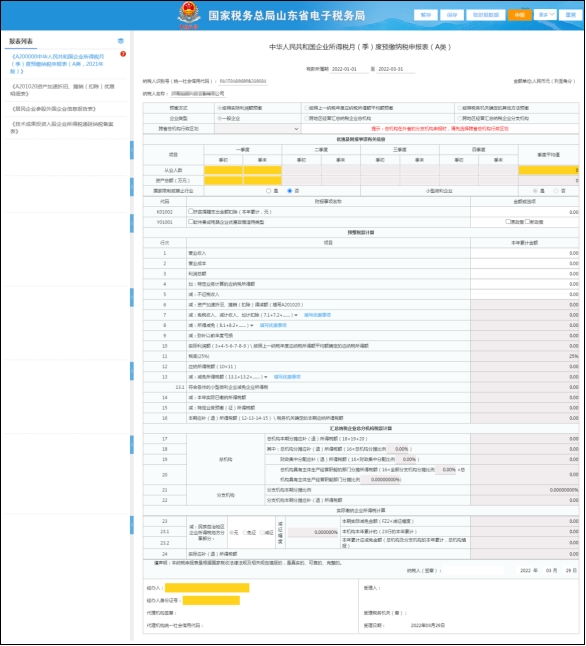Click the K01002 金额 field
The width and height of the screenshot is (586, 646).
tap(525, 212)
